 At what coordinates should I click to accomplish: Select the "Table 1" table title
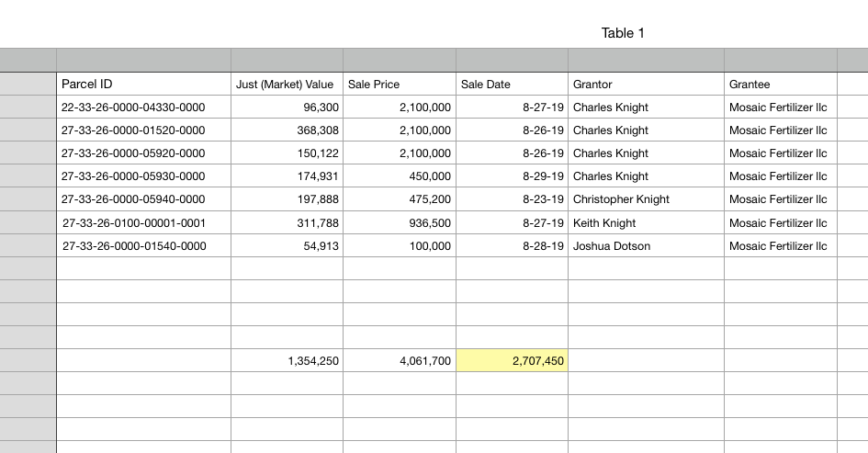(x=623, y=33)
